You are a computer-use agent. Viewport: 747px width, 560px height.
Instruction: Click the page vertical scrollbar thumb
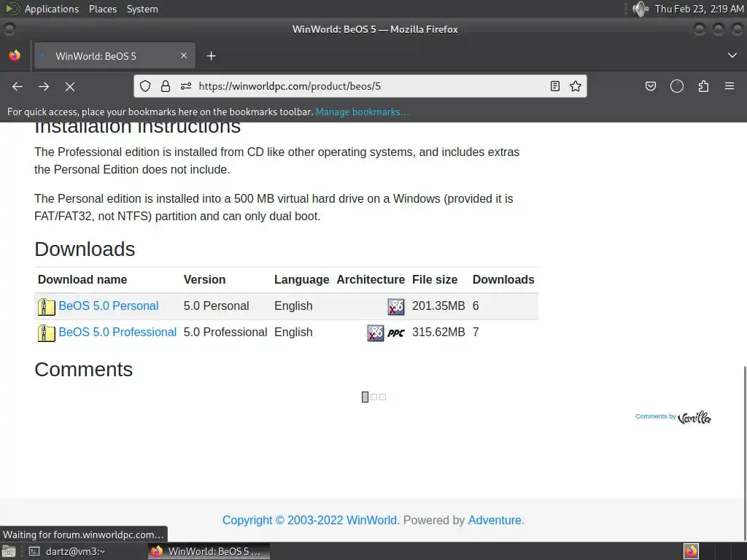click(x=745, y=454)
